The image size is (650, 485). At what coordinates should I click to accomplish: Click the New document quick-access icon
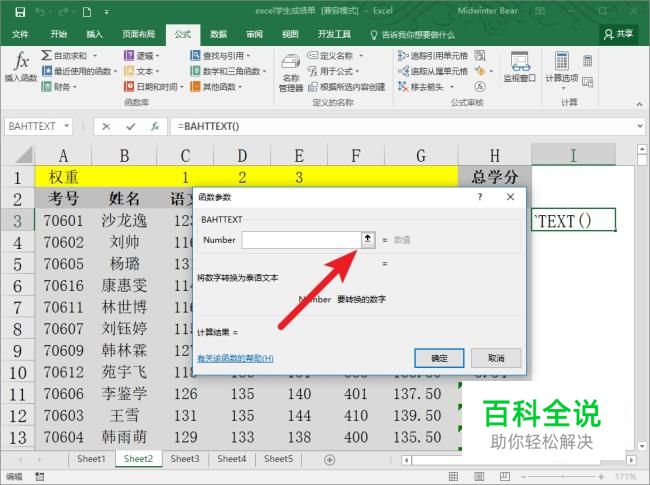[x=87, y=12]
